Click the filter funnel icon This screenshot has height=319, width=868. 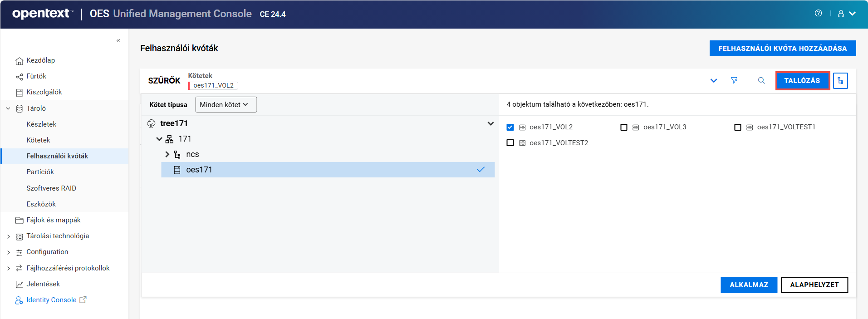point(734,80)
